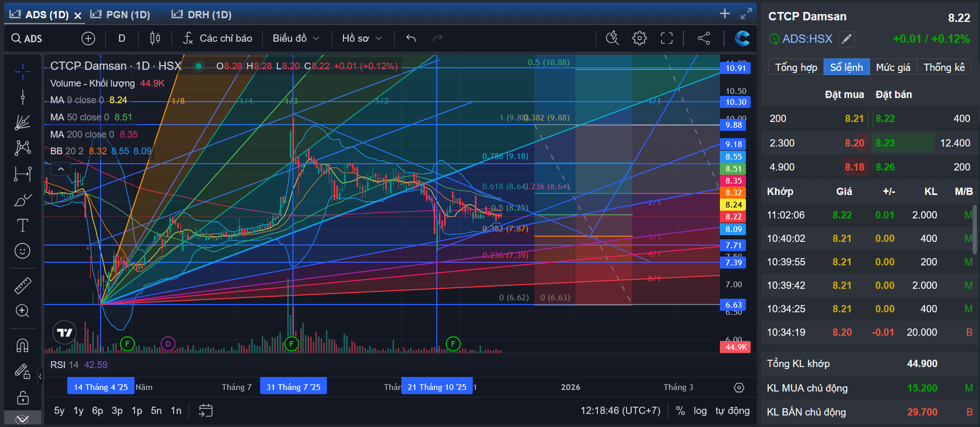Switch to the DRH (1D) chart tab
This screenshot has width=980, height=427.
click(202, 15)
